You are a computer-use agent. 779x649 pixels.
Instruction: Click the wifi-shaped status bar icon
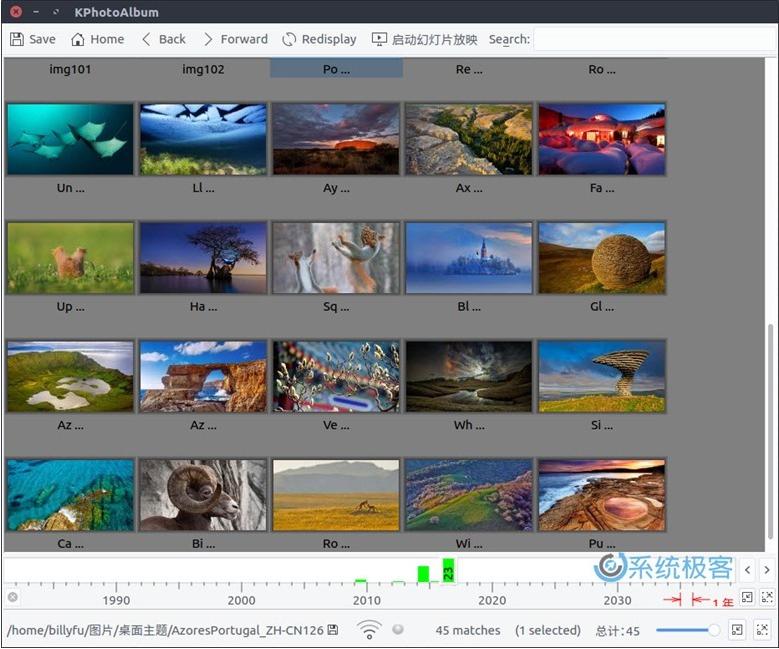(370, 630)
